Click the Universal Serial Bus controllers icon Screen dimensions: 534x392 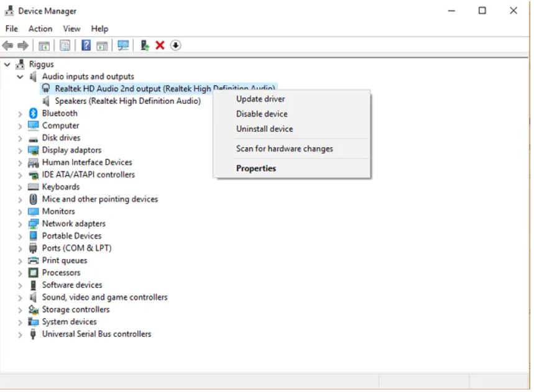(x=33, y=334)
